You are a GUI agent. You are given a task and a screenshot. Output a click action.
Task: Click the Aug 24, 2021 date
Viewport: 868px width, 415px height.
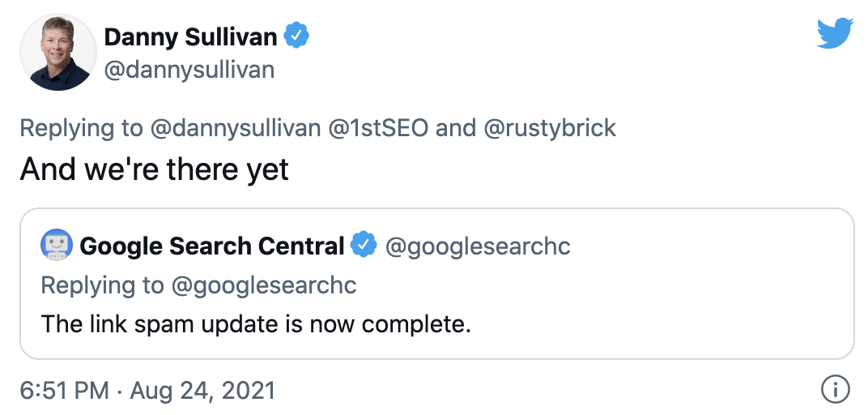coord(202,390)
